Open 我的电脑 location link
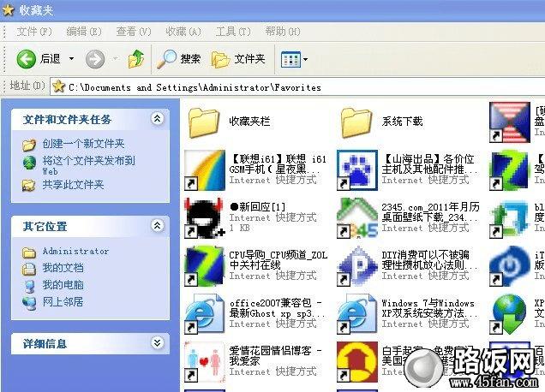 (63, 285)
